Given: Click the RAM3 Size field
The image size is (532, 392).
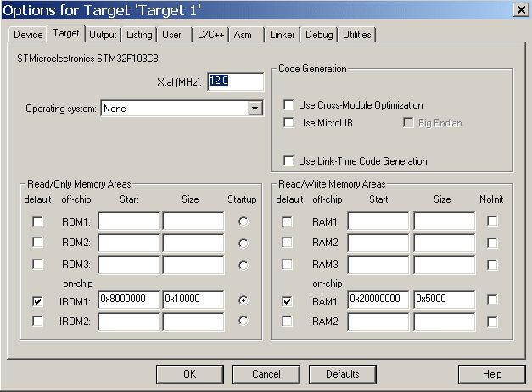Looking at the screenshot, I should [x=444, y=265].
